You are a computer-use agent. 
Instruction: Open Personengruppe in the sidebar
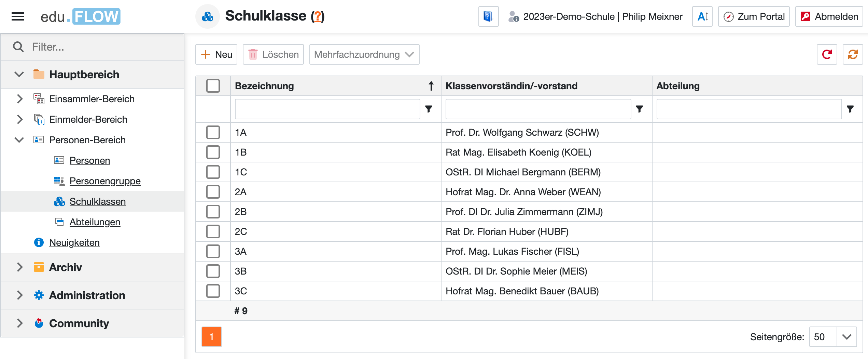click(105, 181)
